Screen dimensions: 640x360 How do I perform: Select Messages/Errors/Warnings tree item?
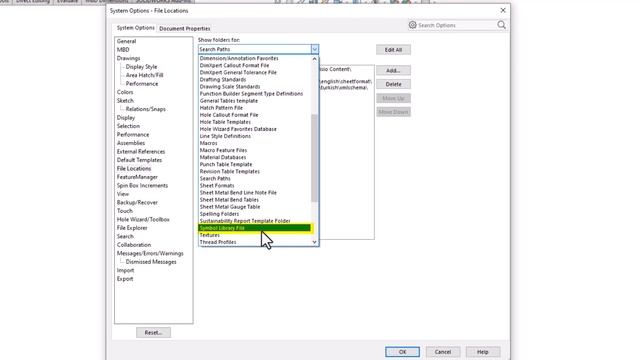pyautogui.click(x=150, y=253)
